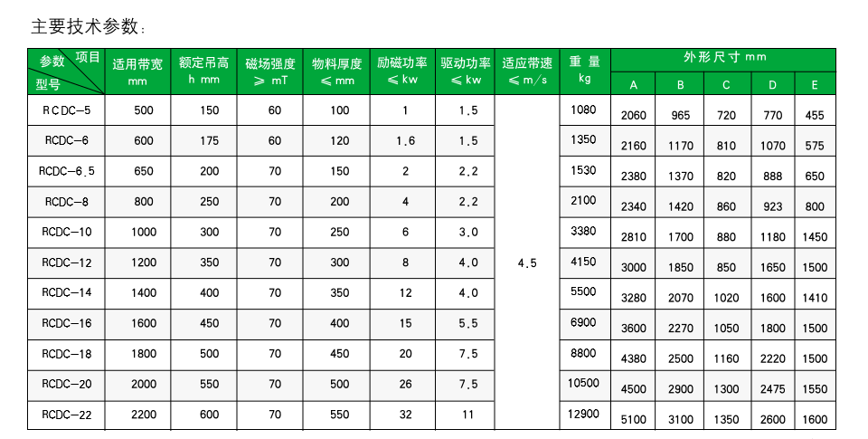Click the column E sub-header
The height and width of the screenshot is (439, 868).
tap(815, 84)
